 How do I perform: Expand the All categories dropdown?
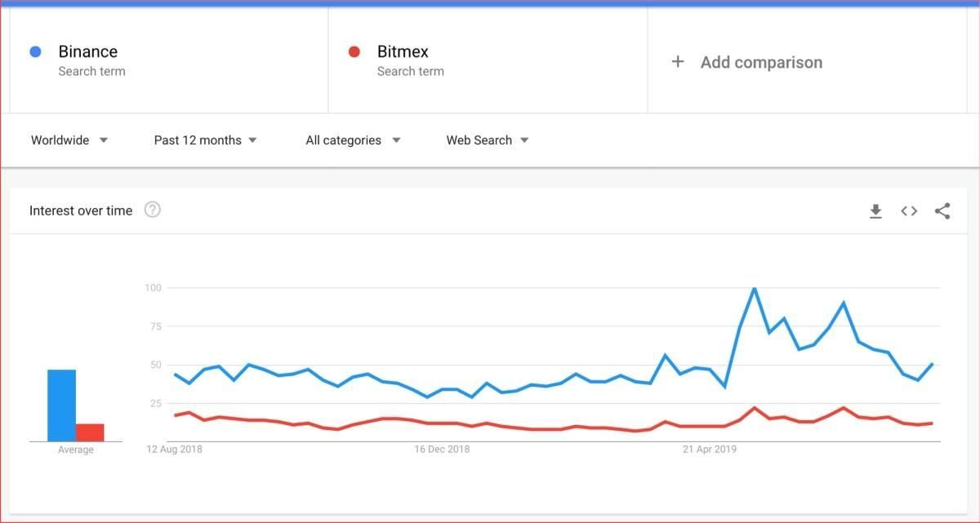click(x=353, y=140)
